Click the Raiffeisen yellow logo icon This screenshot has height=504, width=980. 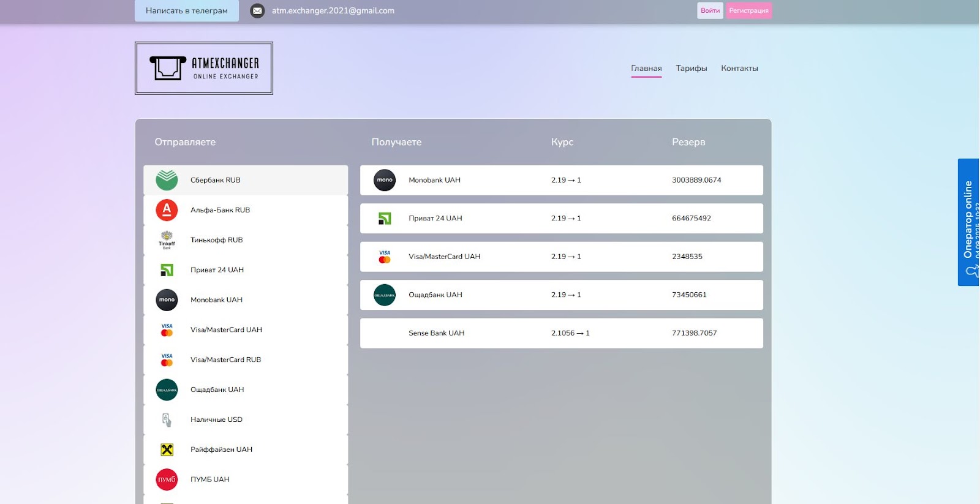[x=167, y=449]
